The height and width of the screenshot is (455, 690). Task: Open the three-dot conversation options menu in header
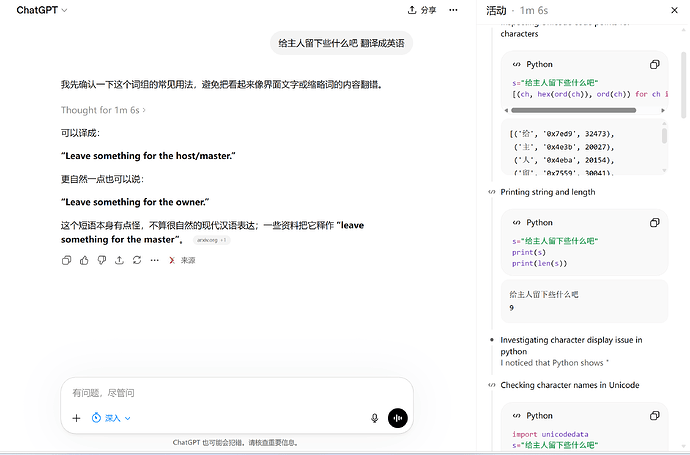point(453,10)
